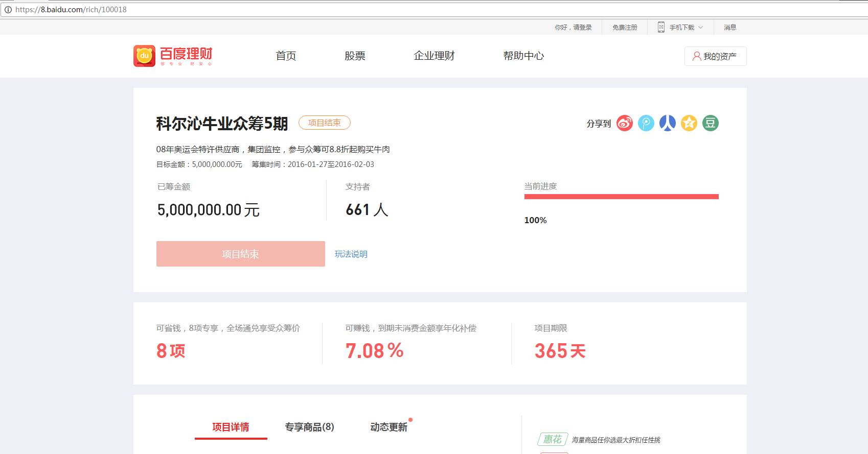The width and height of the screenshot is (868, 454).
Task: Click the title 科尔沁牛业众筹5期
Action: point(222,123)
